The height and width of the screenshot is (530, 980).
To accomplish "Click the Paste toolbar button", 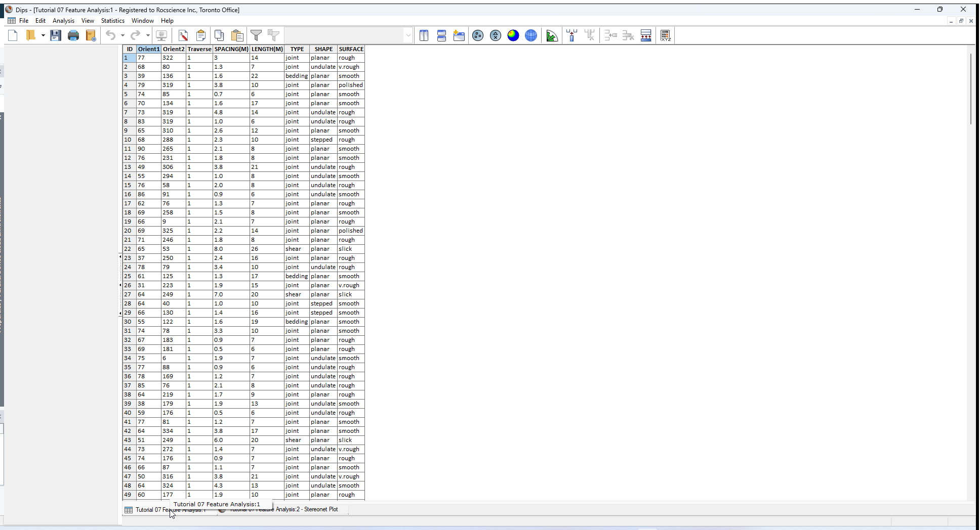I will pyautogui.click(x=236, y=35).
